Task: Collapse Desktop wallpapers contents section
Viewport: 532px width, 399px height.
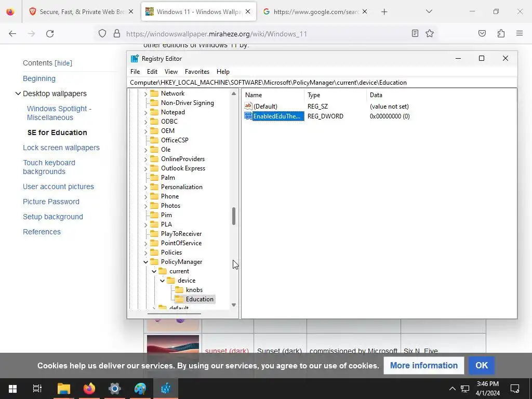Action: [18, 94]
